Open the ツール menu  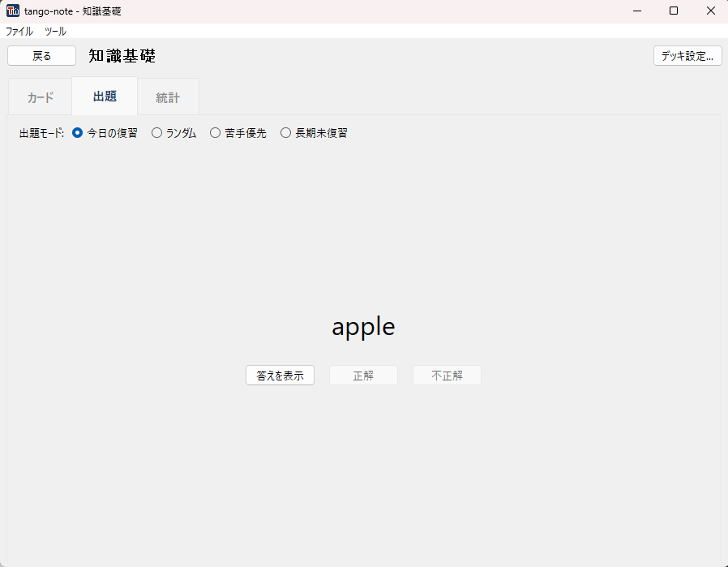55,31
